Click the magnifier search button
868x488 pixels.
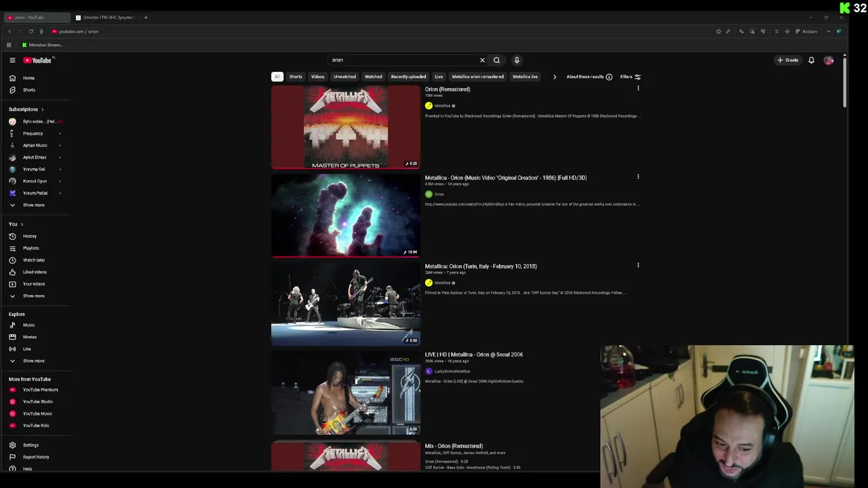click(x=496, y=60)
